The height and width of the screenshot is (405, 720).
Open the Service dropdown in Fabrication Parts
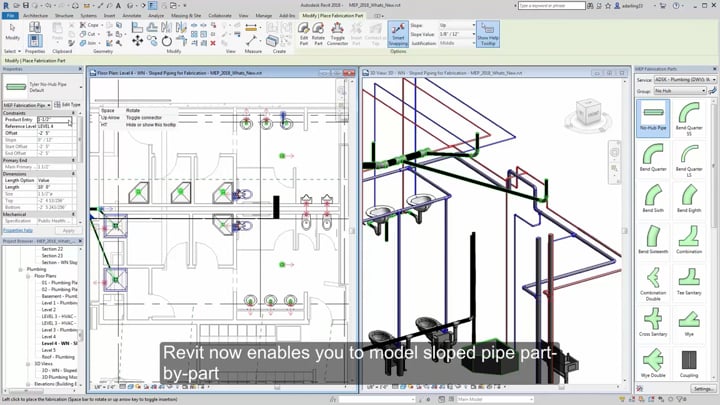(685, 80)
